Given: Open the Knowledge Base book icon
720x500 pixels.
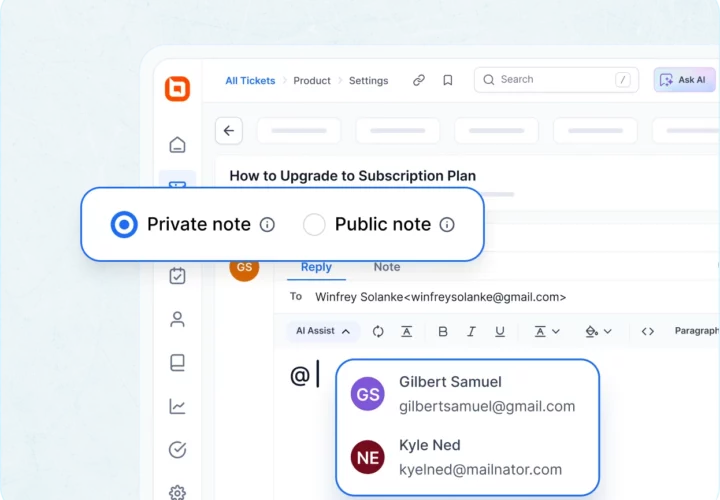Looking at the screenshot, I should [x=177, y=363].
